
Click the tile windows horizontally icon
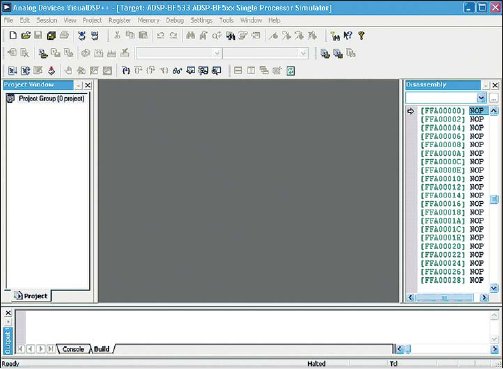point(238,71)
